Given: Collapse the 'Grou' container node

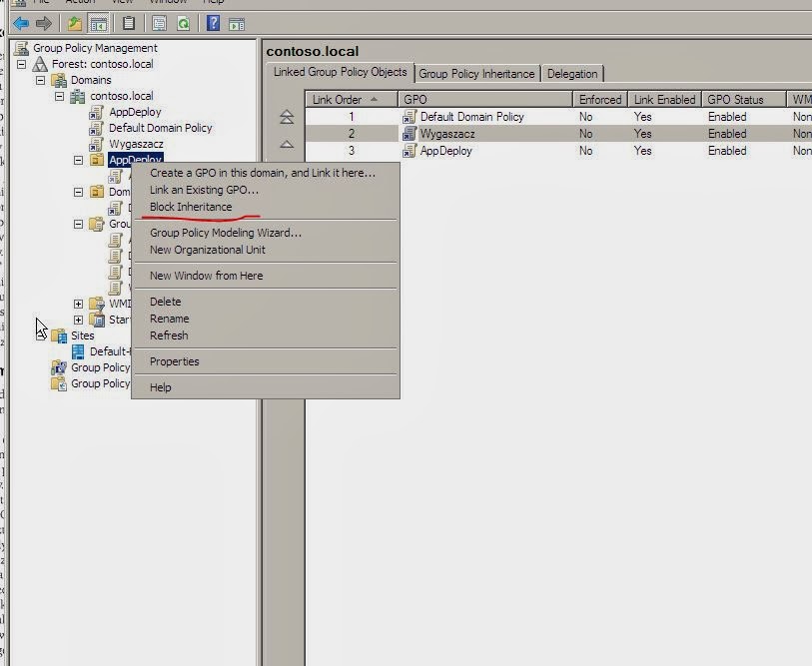Looking at the screenshot, I should [x=78, y=225].
